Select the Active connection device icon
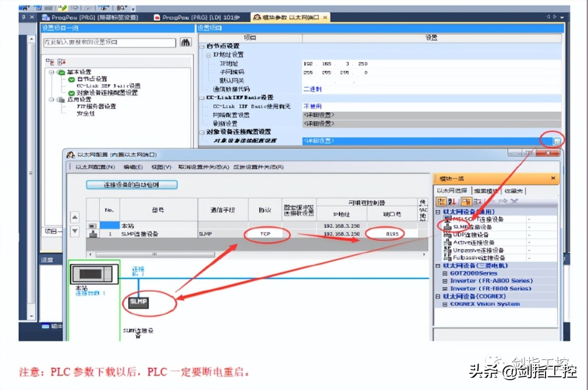This screenshot has width=588, height=390. click(x=448, y=242)
